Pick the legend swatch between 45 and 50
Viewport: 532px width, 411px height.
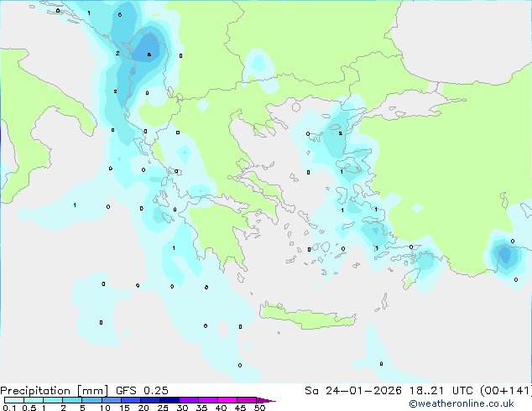point(247,400)
